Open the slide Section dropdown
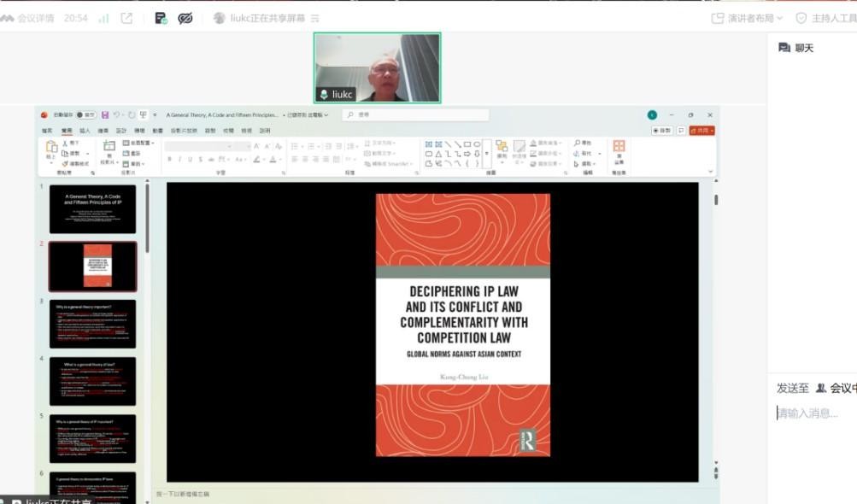 point(133,163)
